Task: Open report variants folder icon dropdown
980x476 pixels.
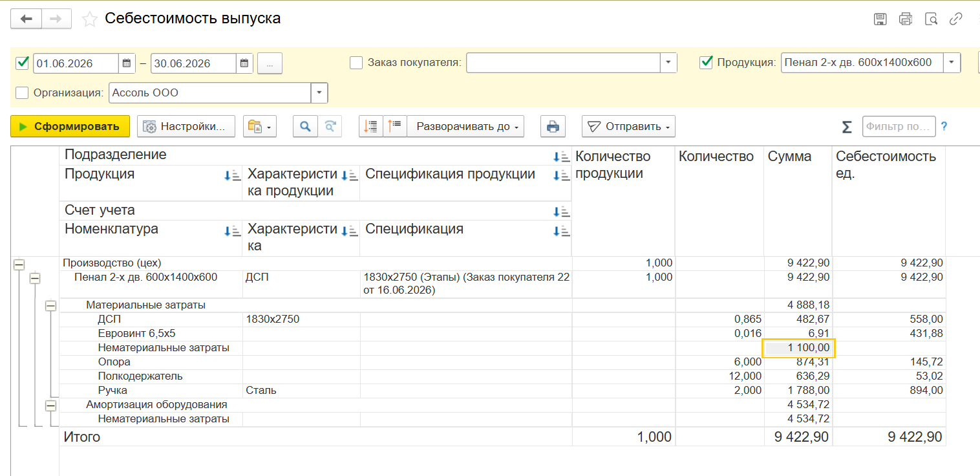Action: 260,127
